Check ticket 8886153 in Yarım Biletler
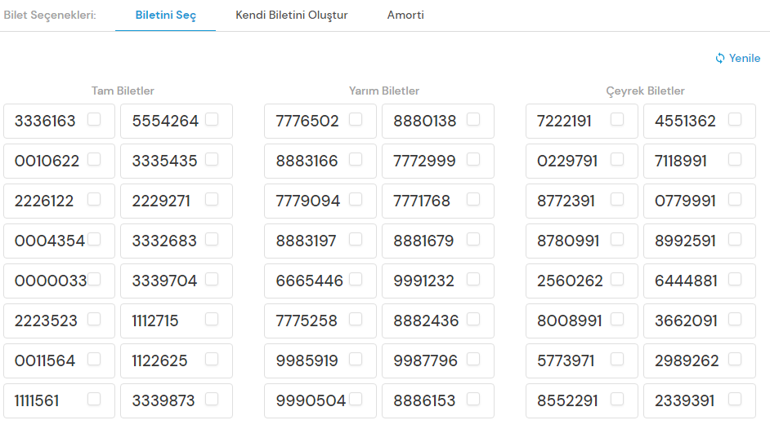 [473, 399]
